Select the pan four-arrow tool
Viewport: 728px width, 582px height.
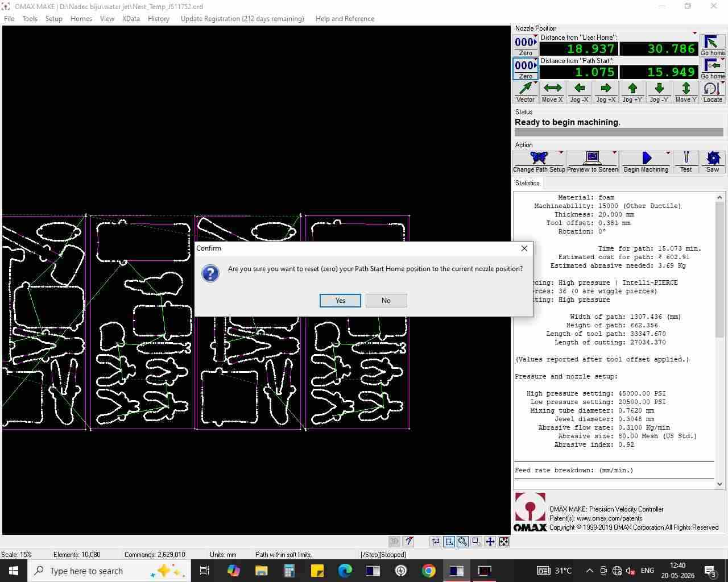[x=490, y=542]
